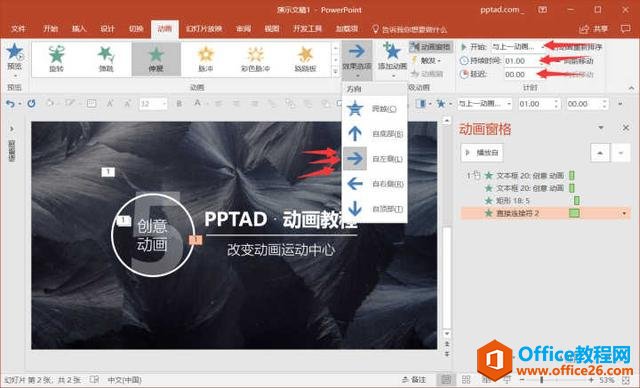Choose the 自顶部 down-arrow direction option
The image size is (640, 388).
374,209
